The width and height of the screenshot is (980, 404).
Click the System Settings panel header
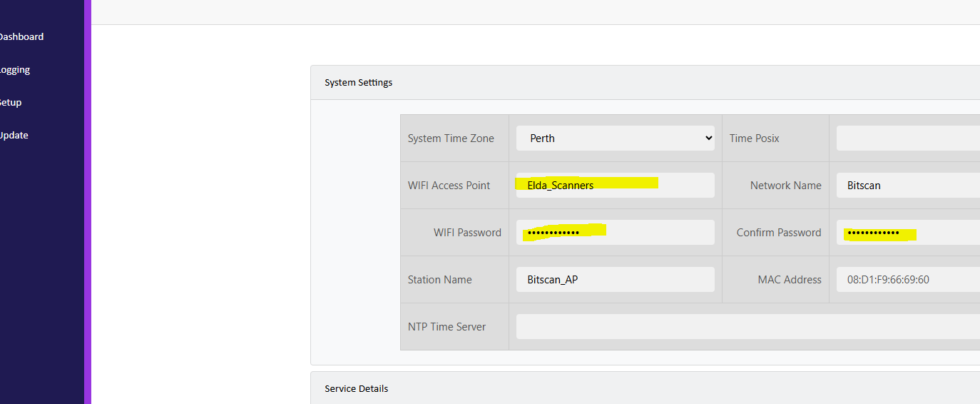coord(645,82)
